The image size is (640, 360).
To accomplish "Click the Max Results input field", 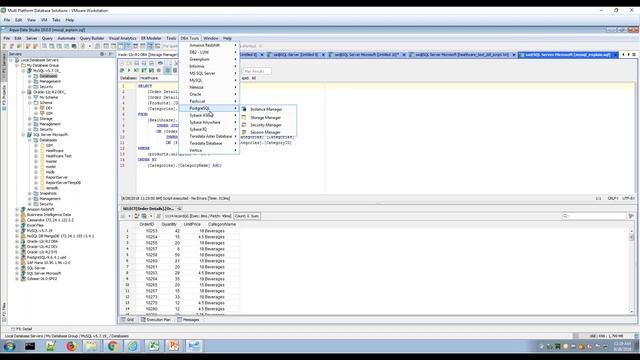I will (257, 71).
